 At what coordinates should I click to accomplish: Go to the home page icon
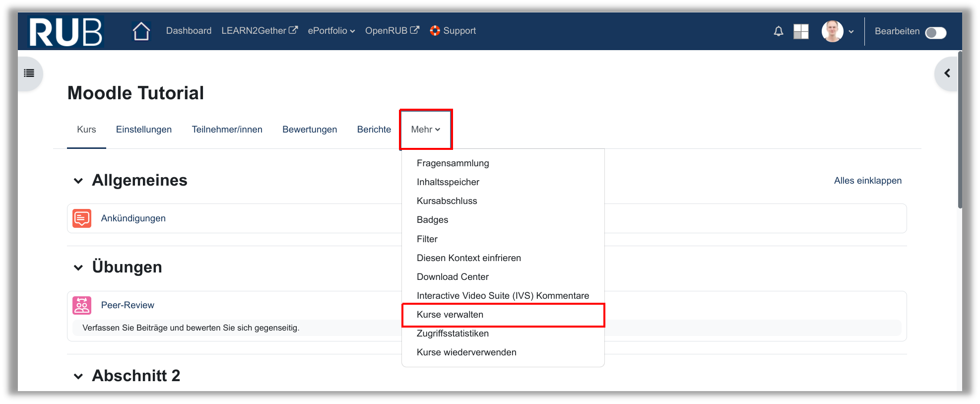(141, 31)
